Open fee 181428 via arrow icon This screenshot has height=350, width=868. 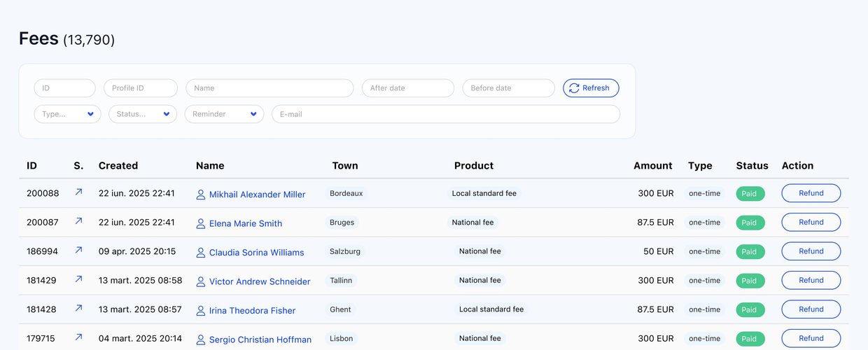(78, 308)
